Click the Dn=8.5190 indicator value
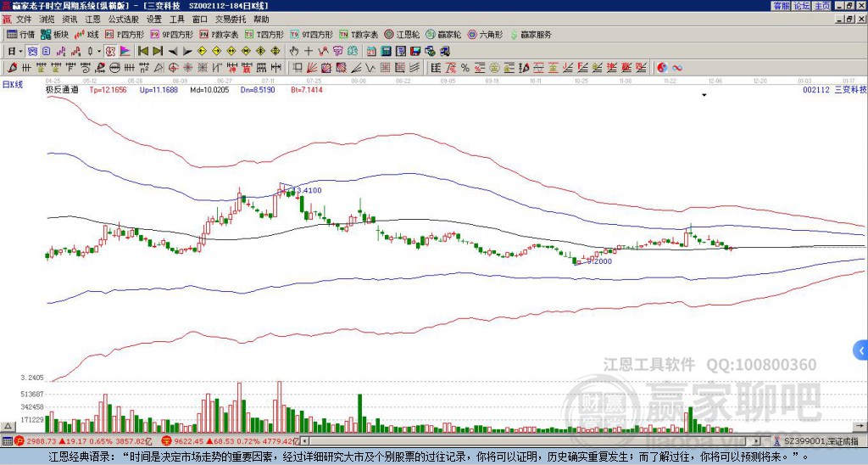Screen dimensions: 868x465 click(259, 89)
